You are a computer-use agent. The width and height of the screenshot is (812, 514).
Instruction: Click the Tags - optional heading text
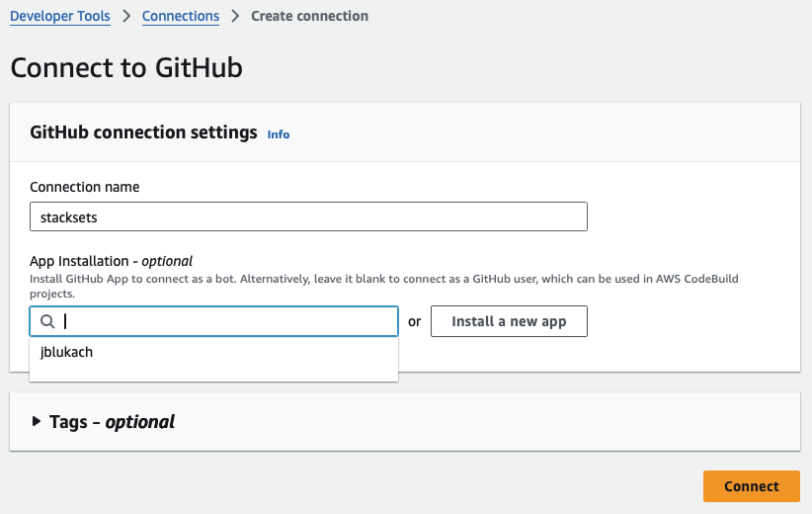(x=112, y=422)
